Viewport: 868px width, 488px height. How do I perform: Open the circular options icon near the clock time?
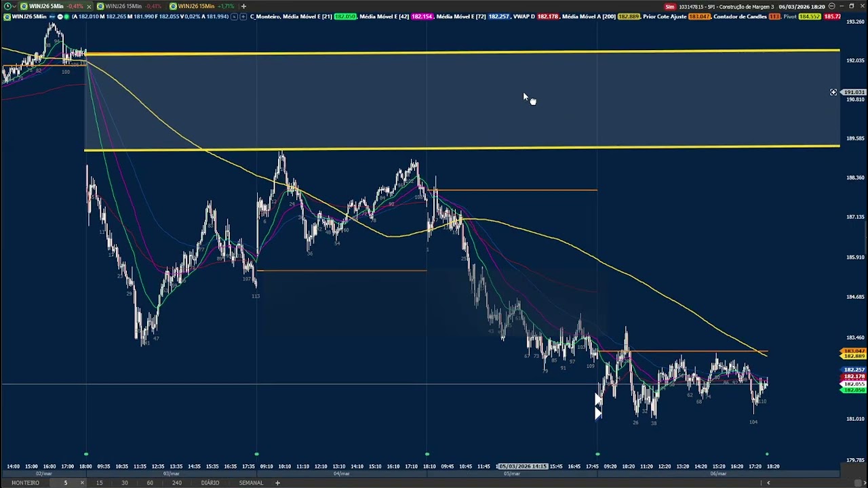[832, 6]
